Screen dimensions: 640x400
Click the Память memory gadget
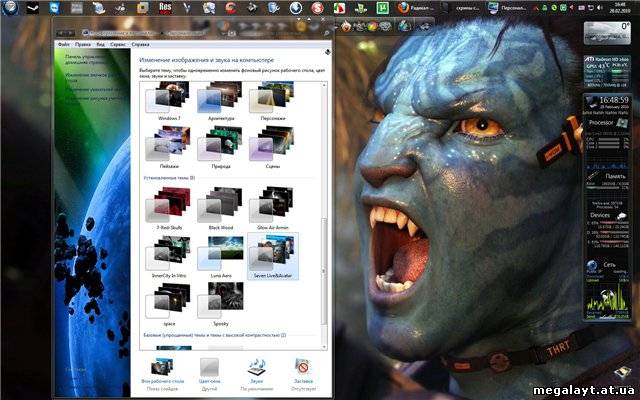(x=607, y=182)
